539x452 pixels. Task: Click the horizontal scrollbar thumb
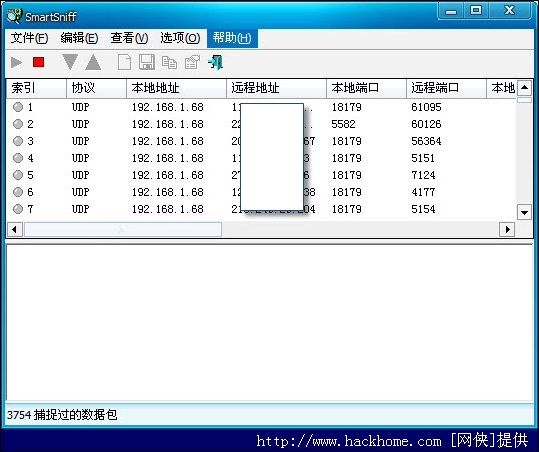point(123,229)
